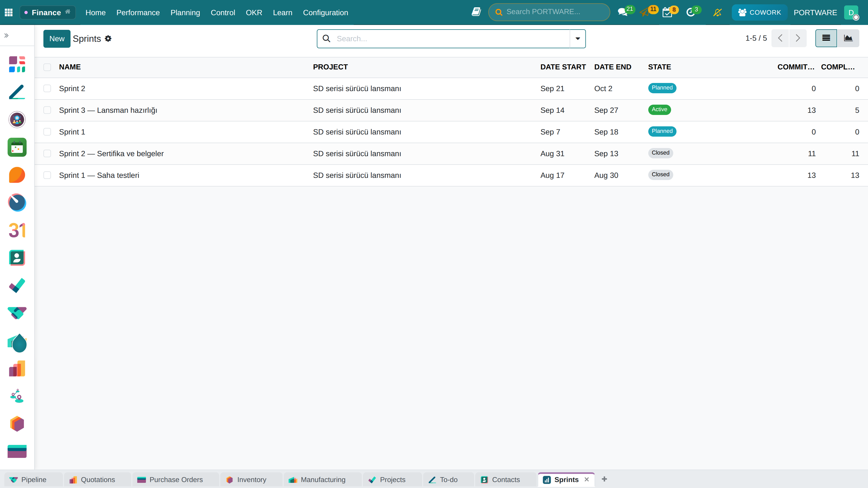Open search filter options dropdown arrow
Image resolution: width=868 pixels, height=488 pixels.
pos(577,39)
